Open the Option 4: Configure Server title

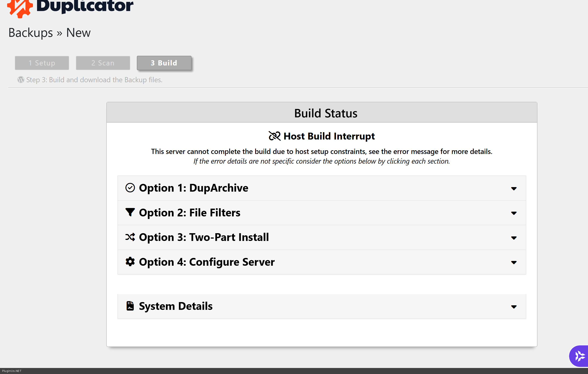(207, 262)
